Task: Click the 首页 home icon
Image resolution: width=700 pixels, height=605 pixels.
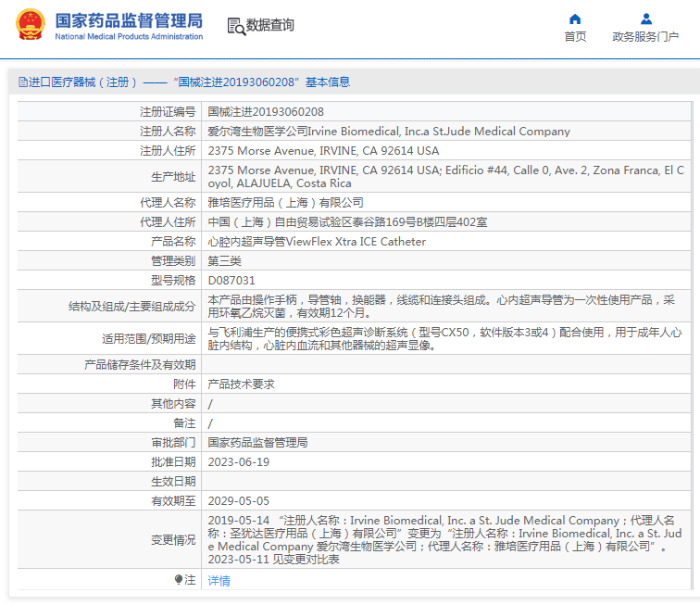Action: (x=575, y=19)
